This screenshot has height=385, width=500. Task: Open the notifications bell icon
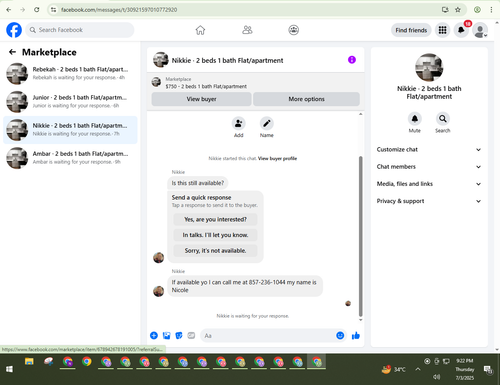pyautogui.click(x=461, y=30)
